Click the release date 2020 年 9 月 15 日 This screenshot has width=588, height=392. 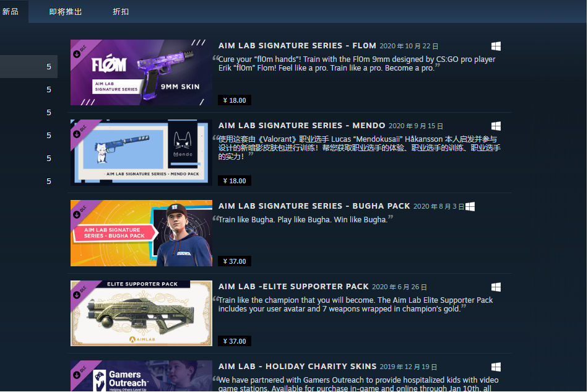point(416,126)
